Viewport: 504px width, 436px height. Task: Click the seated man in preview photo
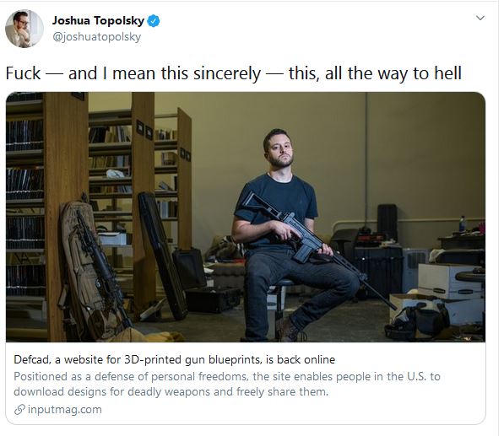pyautogui.click(x=290, y=234)
